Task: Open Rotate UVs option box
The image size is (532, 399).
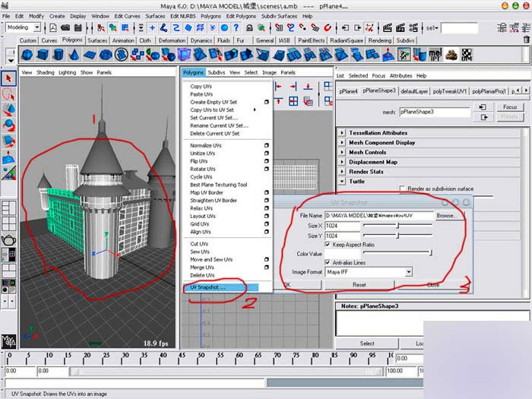Action: click(266, 169)
